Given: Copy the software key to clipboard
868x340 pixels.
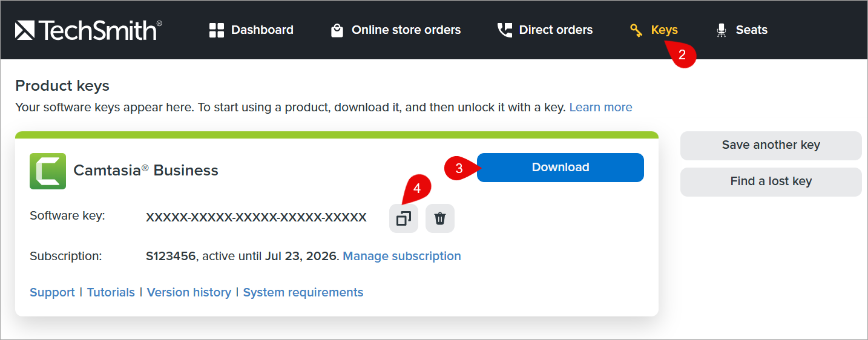Looking at the screenshot, I should [x=403, y=218].
